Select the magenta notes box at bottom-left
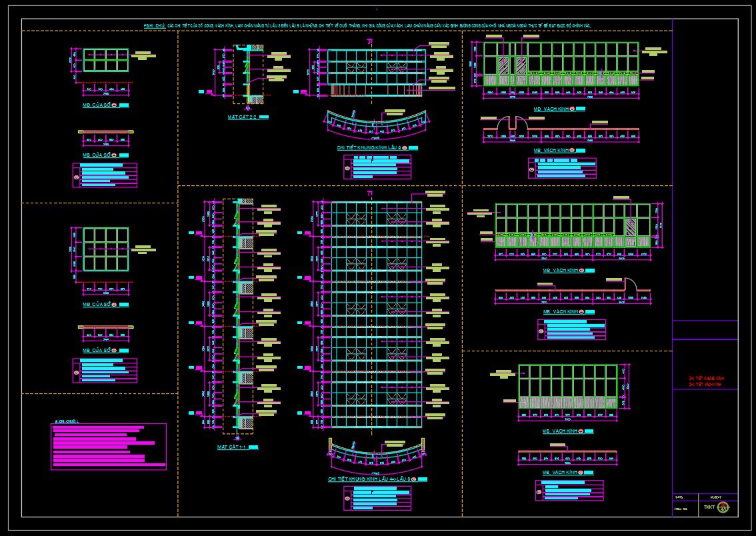The height and width of the screenshot is (536, 756). click(x=109, y=447)
